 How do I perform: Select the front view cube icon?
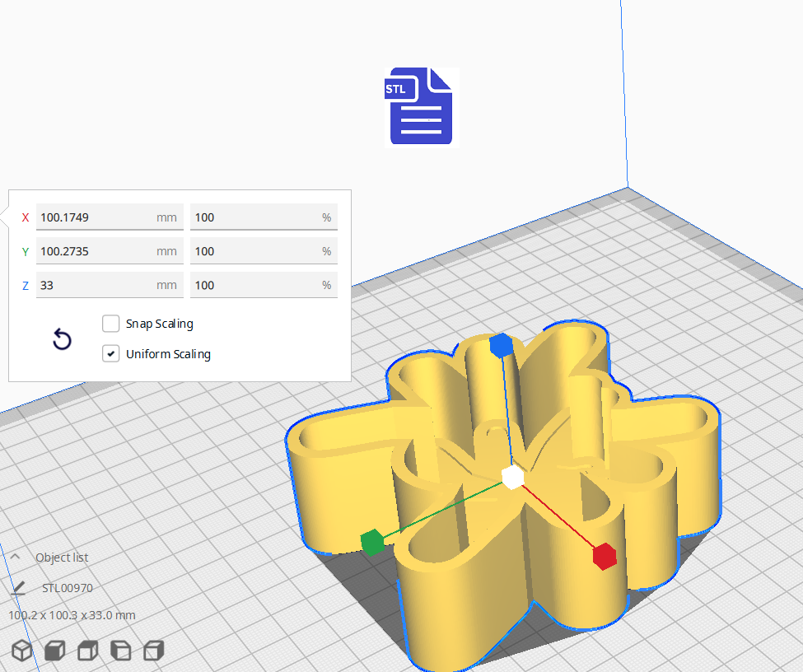pos(55,651)
